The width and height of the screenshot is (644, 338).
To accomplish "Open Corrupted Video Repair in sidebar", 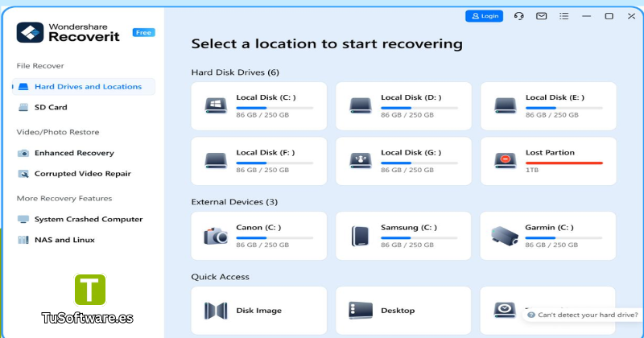I will pos(83,174).
